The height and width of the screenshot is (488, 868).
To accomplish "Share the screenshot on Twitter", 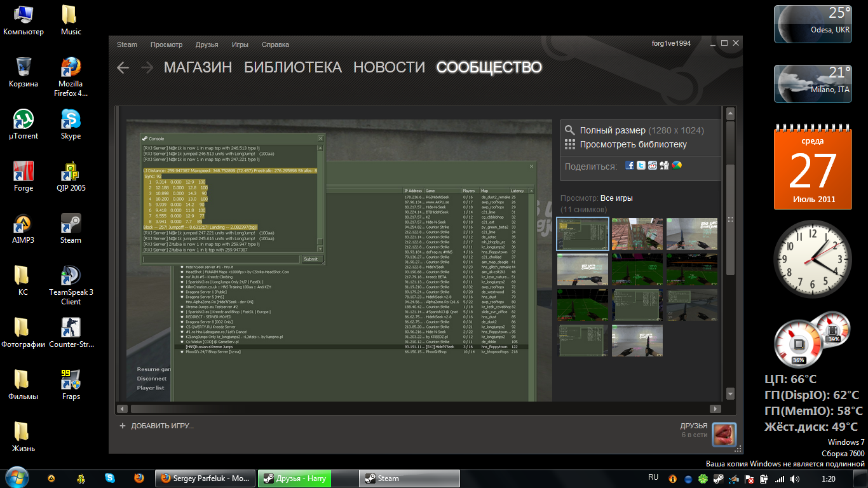I will click(x=641, y=165).
